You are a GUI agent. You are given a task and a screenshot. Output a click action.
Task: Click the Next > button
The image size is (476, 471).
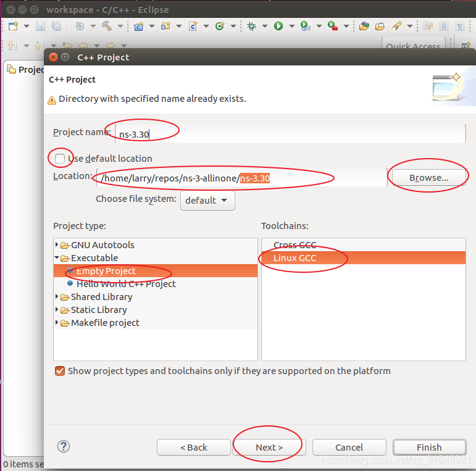(x=269, y=448)
